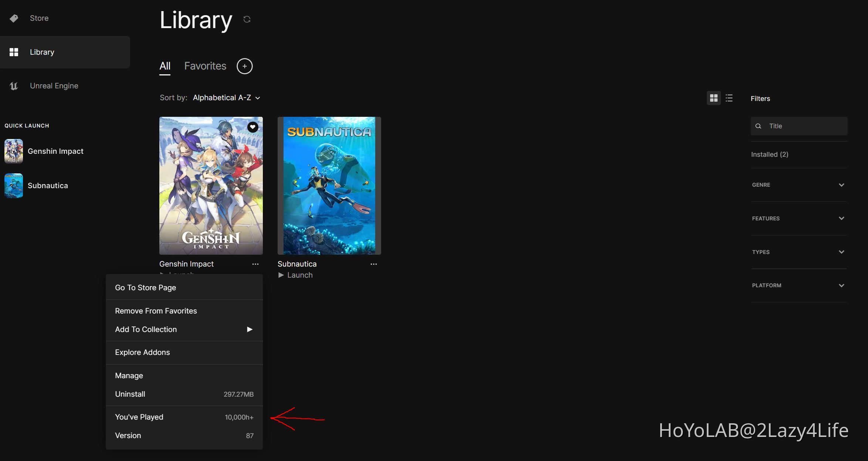Image resolution: width=868 pixels, height=461 pixels.
Task: Refresh the library with the sync icon
Action: click(x=247, y=19)
